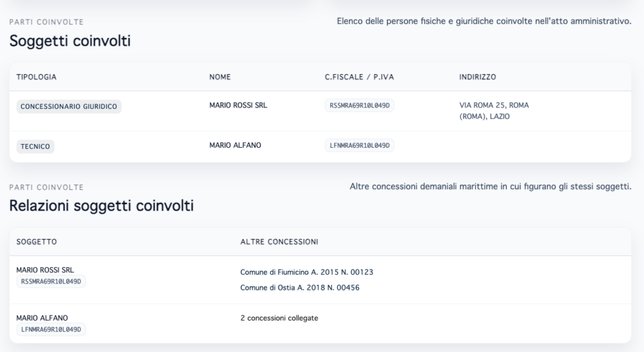Open Comune di Fiumicino A. 2015 N. 00123
This screenshot has height=352, width=644.
(x=307, y=272)
